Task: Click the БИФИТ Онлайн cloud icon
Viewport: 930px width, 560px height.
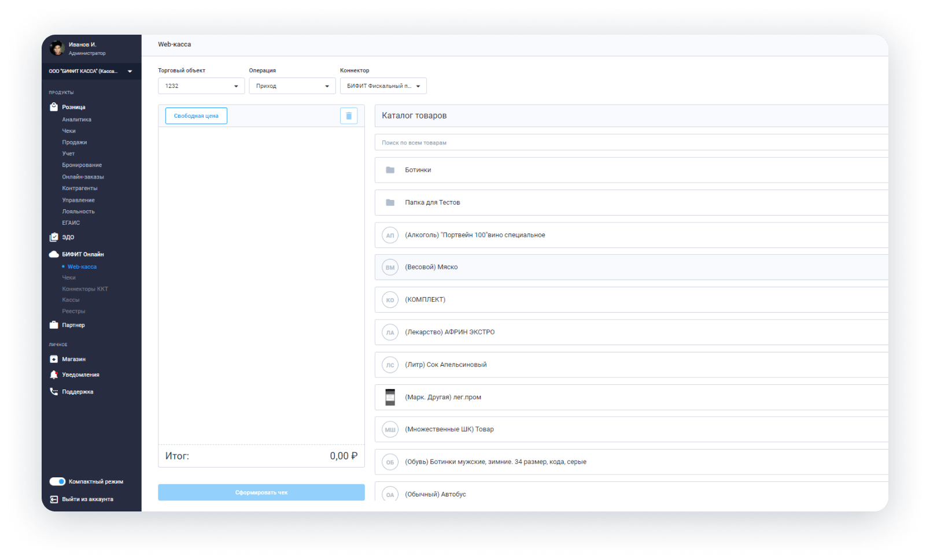Action: (x=54, y=254)
